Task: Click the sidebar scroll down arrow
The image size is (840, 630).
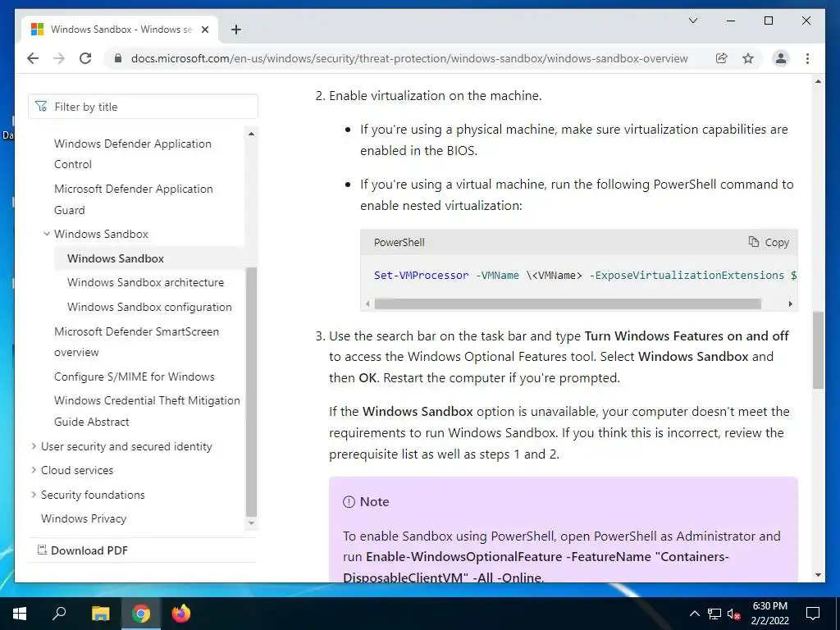Action: 251,523
